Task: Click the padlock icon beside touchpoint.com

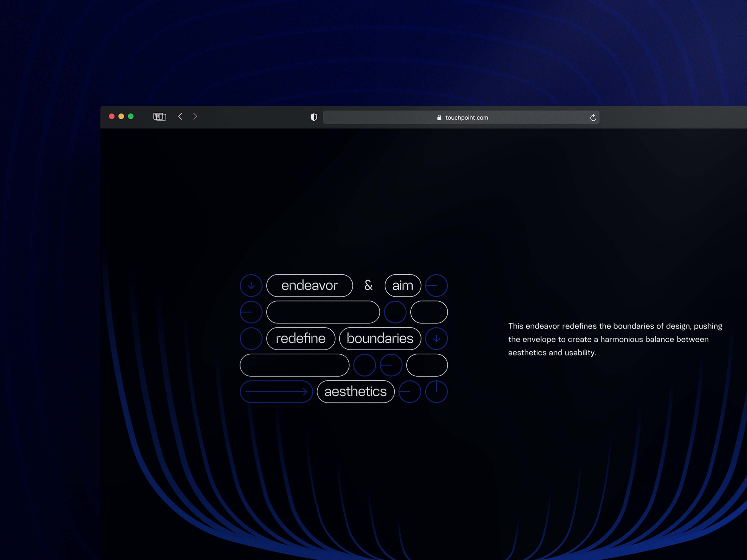Action: tap(439, 117)
